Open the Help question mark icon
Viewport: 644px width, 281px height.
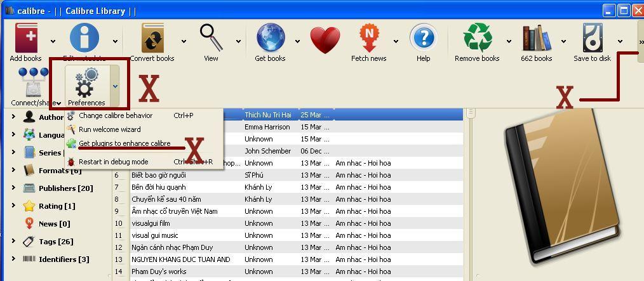[x=424, y=38]
